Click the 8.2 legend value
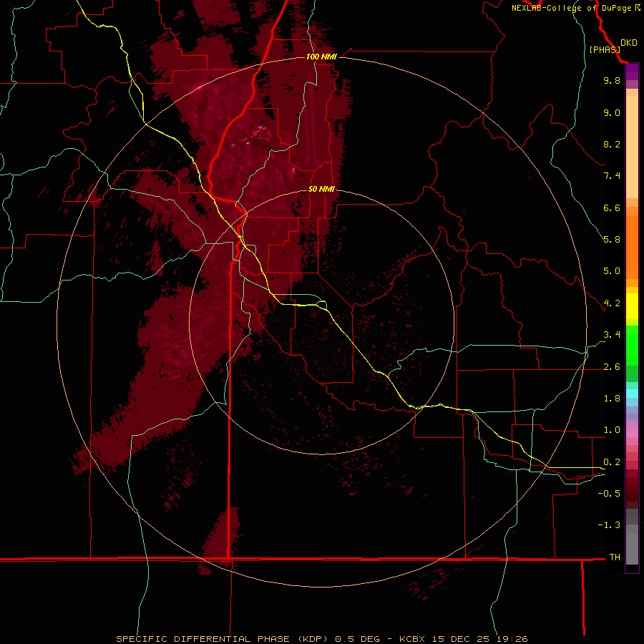644x644 pixels. click(612, 144)
